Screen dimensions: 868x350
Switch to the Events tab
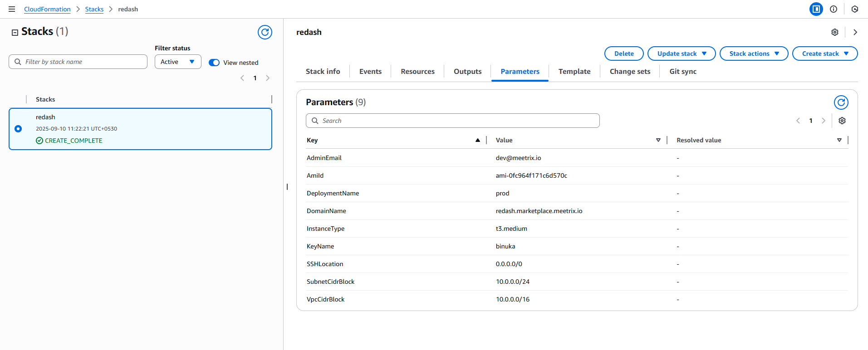[371, 72]
